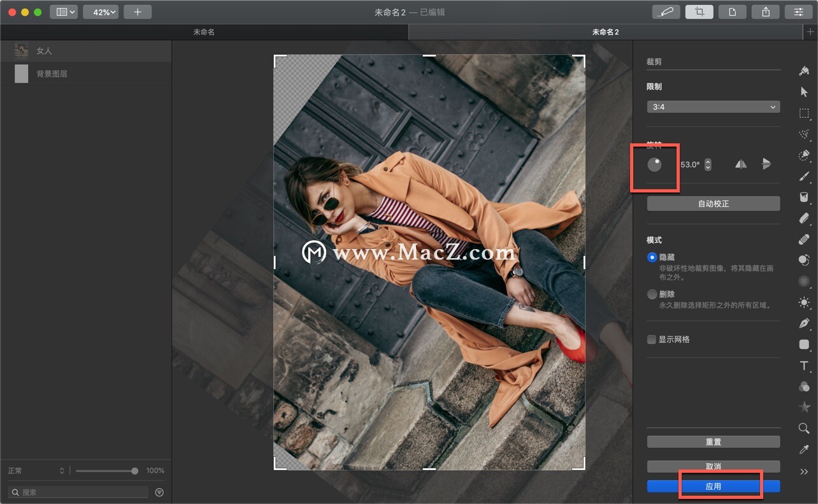Click the layer filter icon beside search

click(x=159, y=492)
